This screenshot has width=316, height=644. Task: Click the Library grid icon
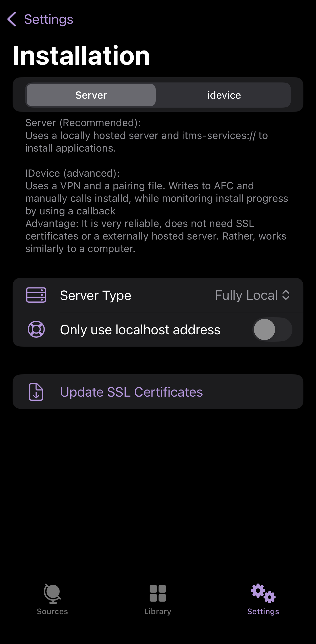click(x=158, y=593)
